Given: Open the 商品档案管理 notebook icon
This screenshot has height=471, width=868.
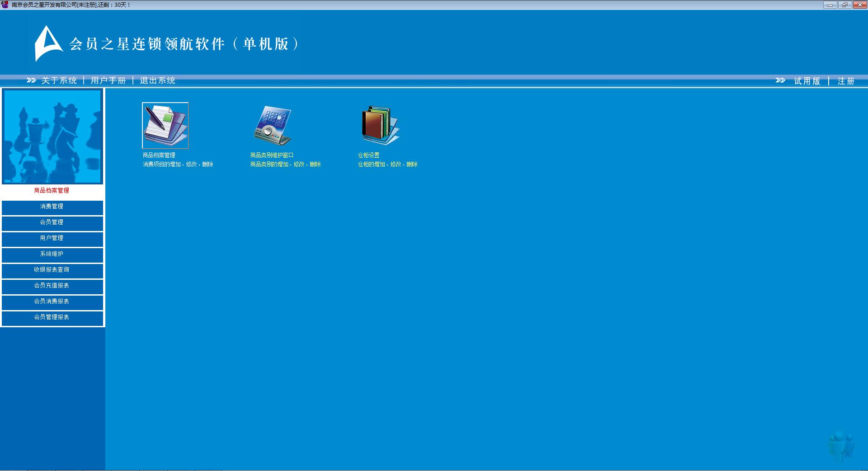Looking at the screenshot, I should 165,125.
